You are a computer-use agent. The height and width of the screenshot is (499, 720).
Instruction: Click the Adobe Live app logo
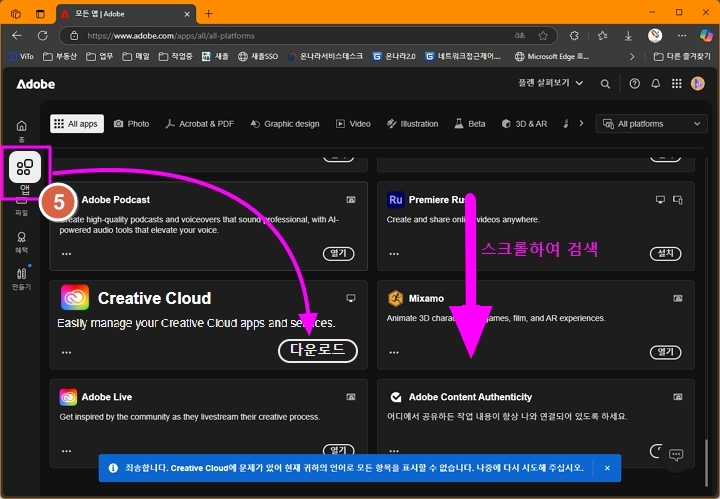pos(68,397)
